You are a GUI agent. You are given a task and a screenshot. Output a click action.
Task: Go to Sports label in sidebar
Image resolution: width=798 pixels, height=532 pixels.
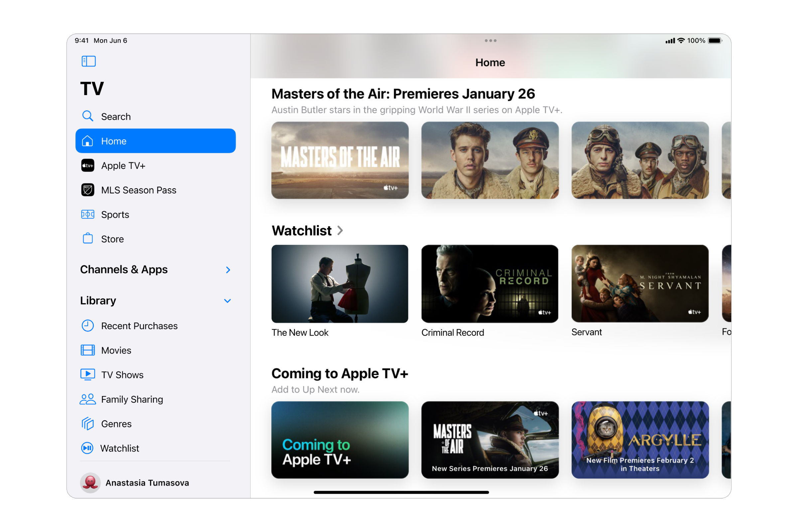click(115, 214)
